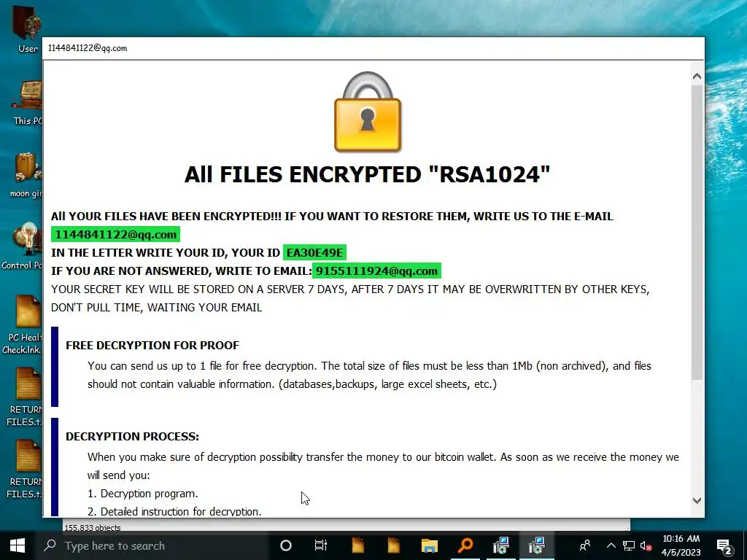Open the notification center icon
This screenshot has width=747, height=560.
click(x=724, y=547)
